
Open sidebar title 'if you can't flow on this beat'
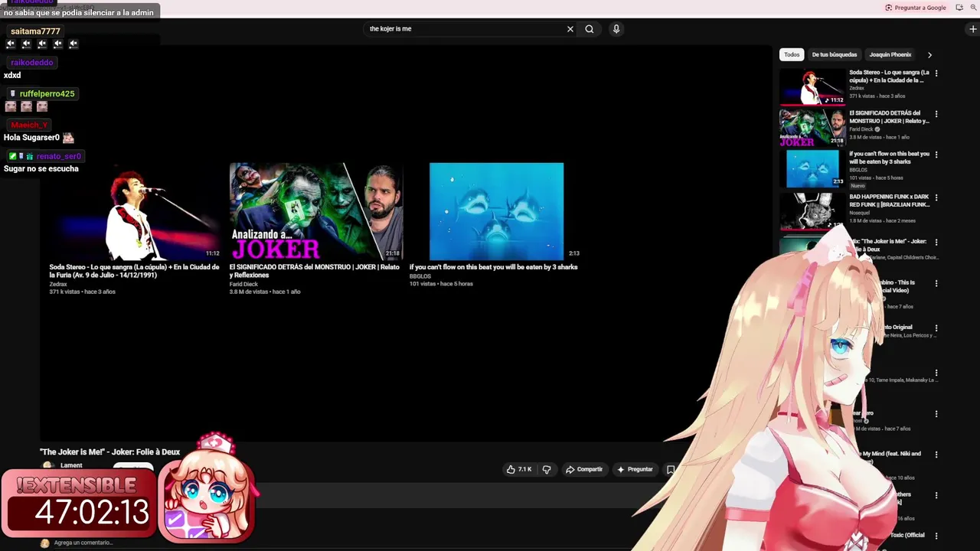point(889,158)
